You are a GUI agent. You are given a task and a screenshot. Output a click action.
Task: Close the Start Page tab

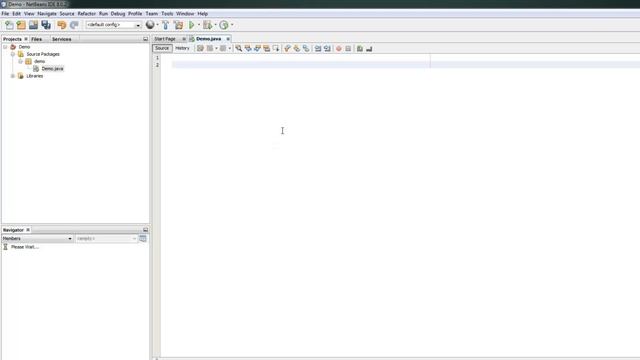[x=184, y=39]
